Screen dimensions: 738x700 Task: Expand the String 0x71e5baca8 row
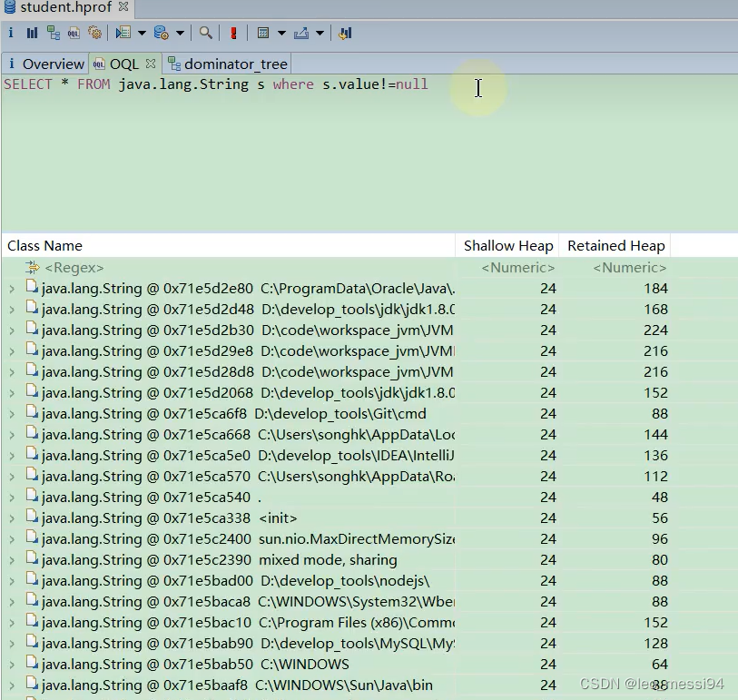tap(12, 602)
